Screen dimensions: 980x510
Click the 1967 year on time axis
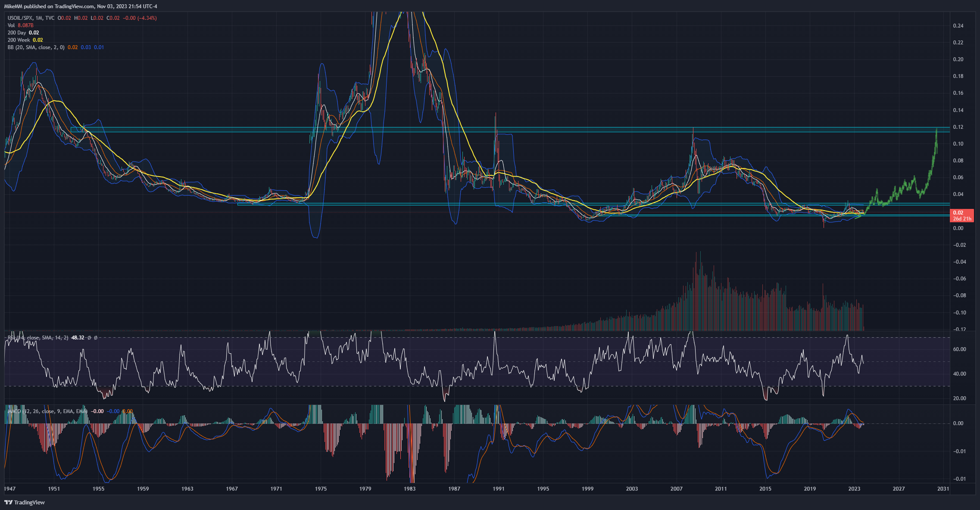click(x=232, y=489)
